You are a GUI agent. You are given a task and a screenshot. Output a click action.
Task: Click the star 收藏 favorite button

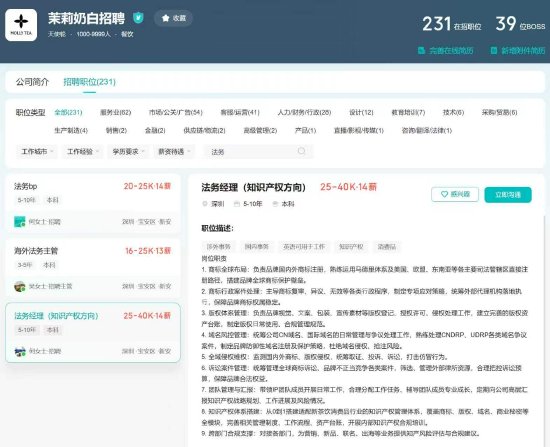173,18
